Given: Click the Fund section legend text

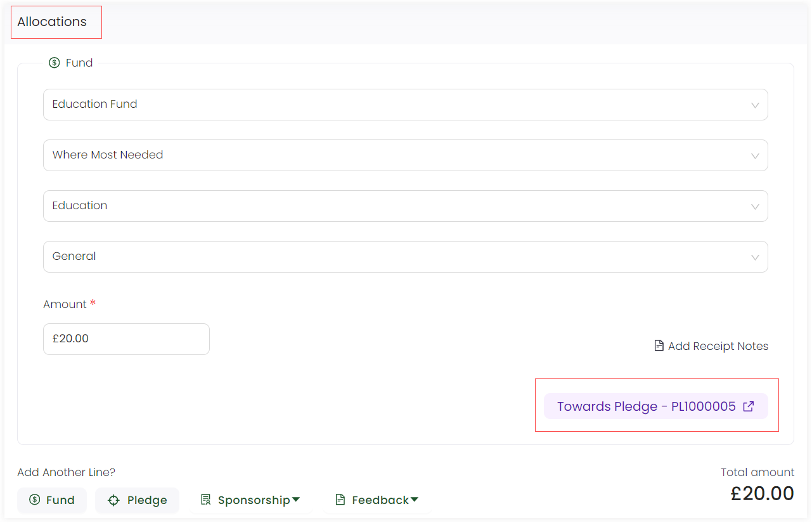Looking at the screenshot, I should tap(79, 63).
